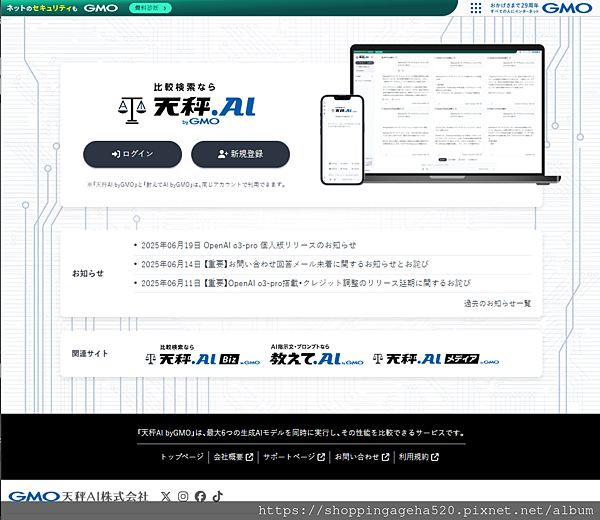Open the 2025年06月11日 release delay apology notice
This screenshot has height=520, width=600.
pyautogui.click(x=306, y=283)
